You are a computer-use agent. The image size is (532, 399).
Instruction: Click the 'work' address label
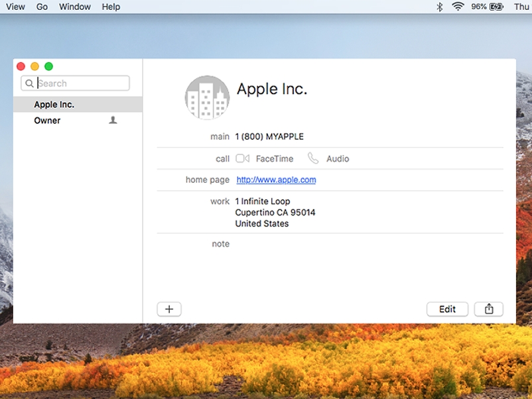coord(220,201)
